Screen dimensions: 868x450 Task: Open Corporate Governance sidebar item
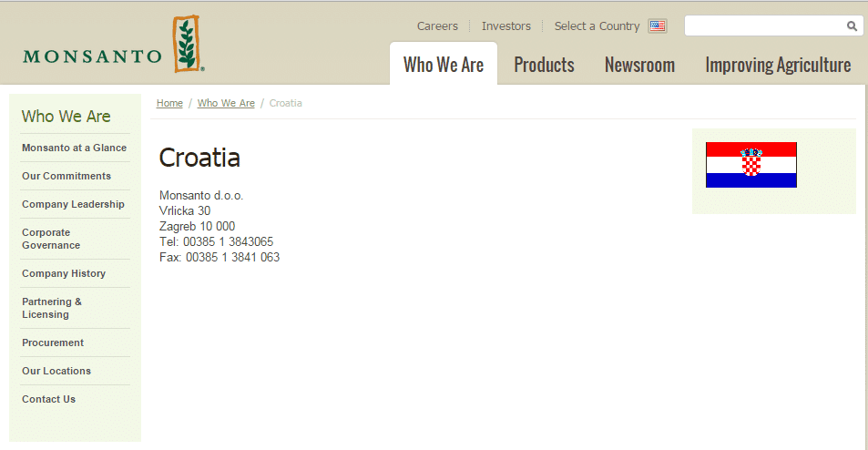click(x=51, y=239)
